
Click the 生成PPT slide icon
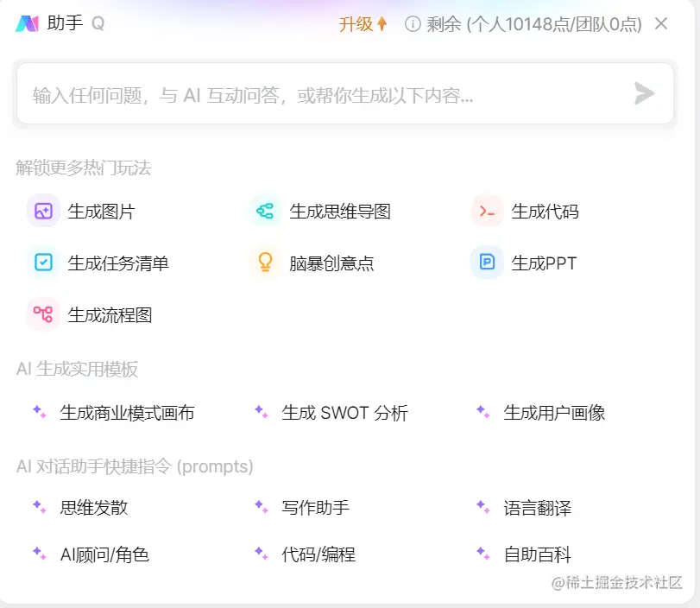click(x=487, y=263)
